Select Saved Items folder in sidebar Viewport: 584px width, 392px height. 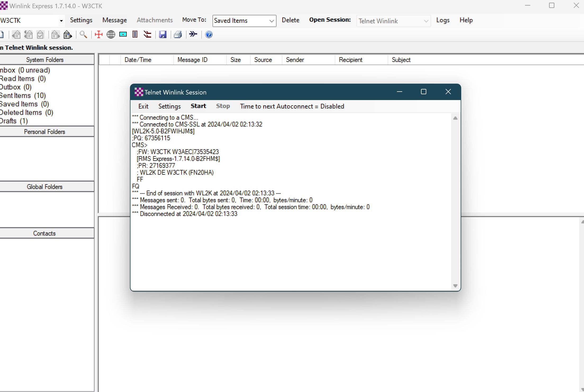point(25,104)
